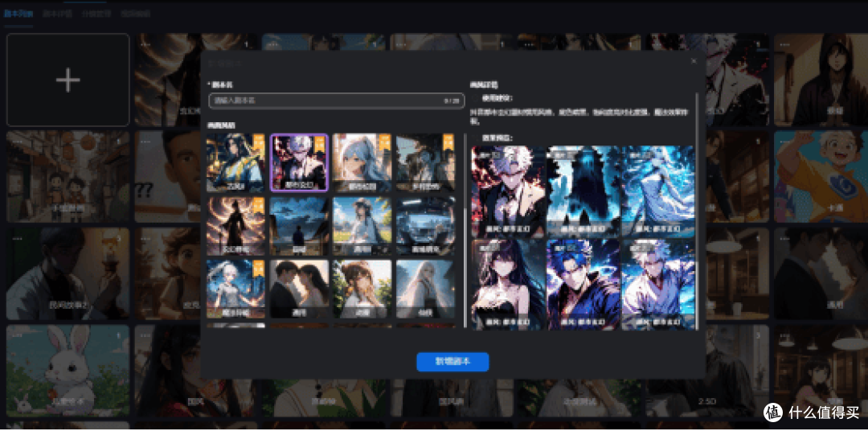Focus the 请输入剧本名 script name field
Image resolution: width=868 pixels, height=431 pixels.
point(337,101)
